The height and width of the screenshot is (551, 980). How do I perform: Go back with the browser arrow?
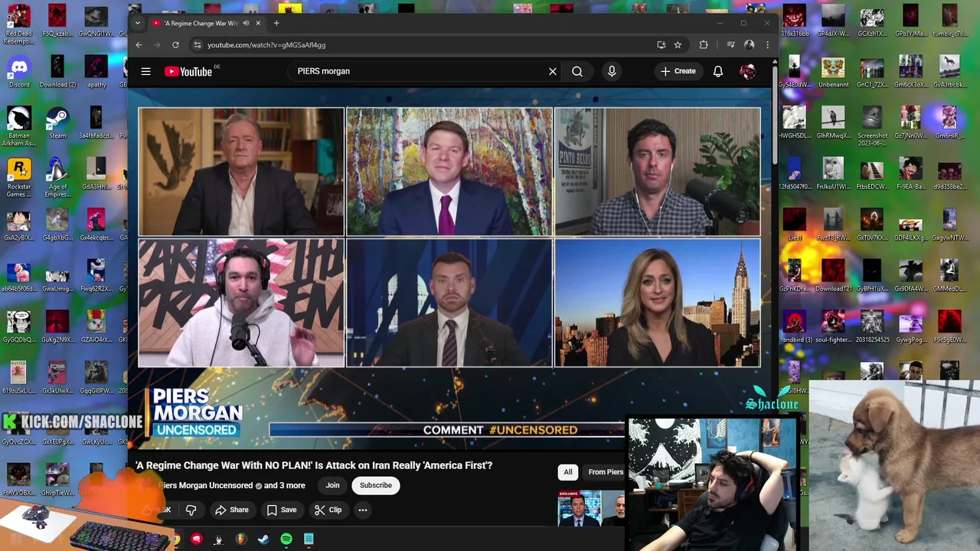point(139,45)
